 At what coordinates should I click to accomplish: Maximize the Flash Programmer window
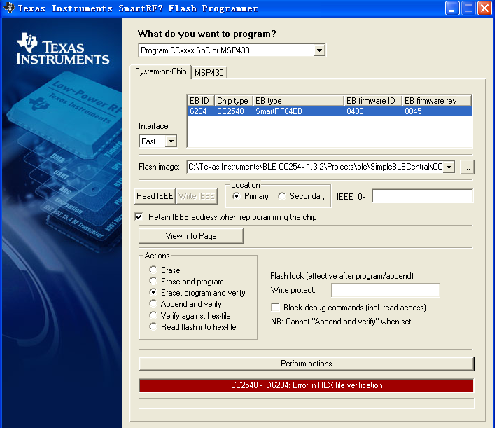click(x=468, y=8)
